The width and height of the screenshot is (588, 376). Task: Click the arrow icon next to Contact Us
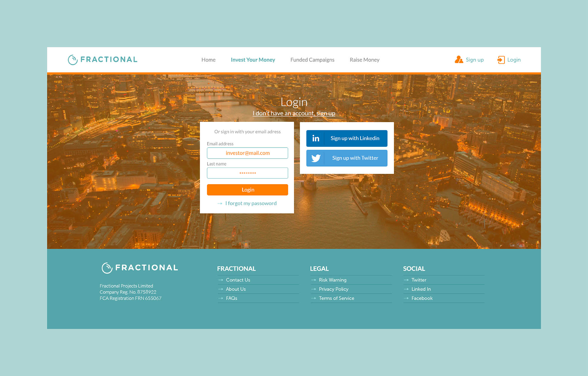[220, 280]
